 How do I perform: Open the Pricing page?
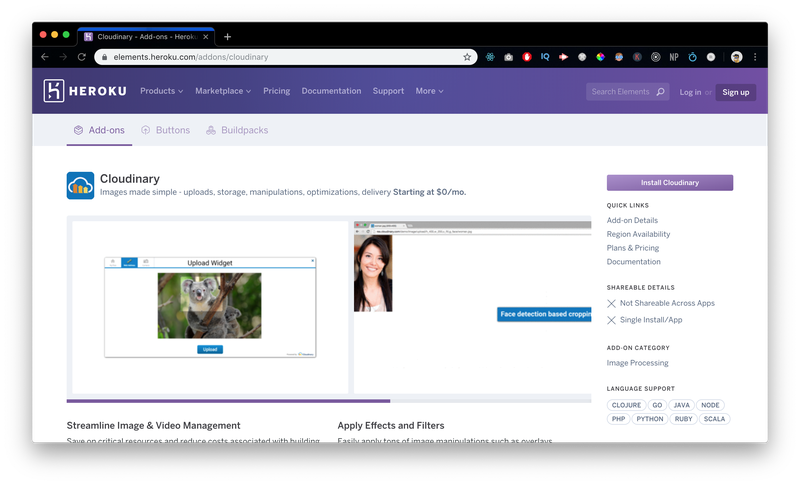[277, 91]
